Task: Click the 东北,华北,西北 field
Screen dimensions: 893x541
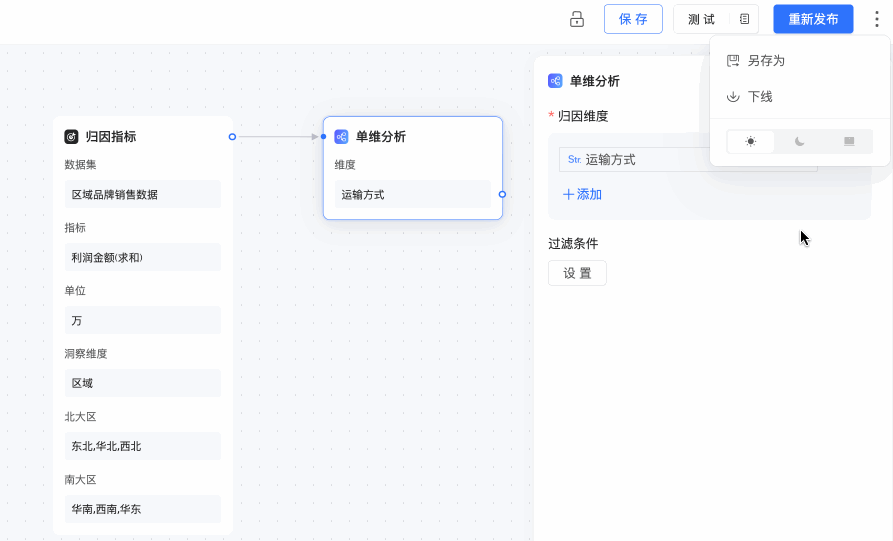Action: click(142, 446)
